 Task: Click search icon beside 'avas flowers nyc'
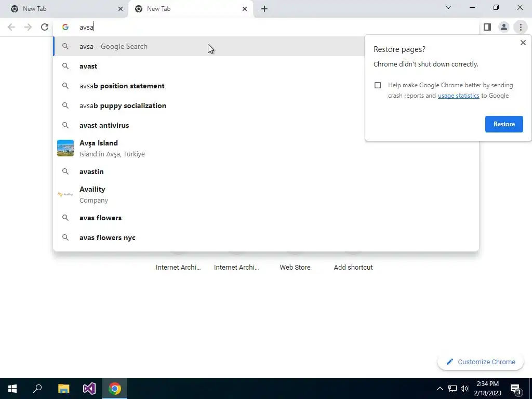65,237
